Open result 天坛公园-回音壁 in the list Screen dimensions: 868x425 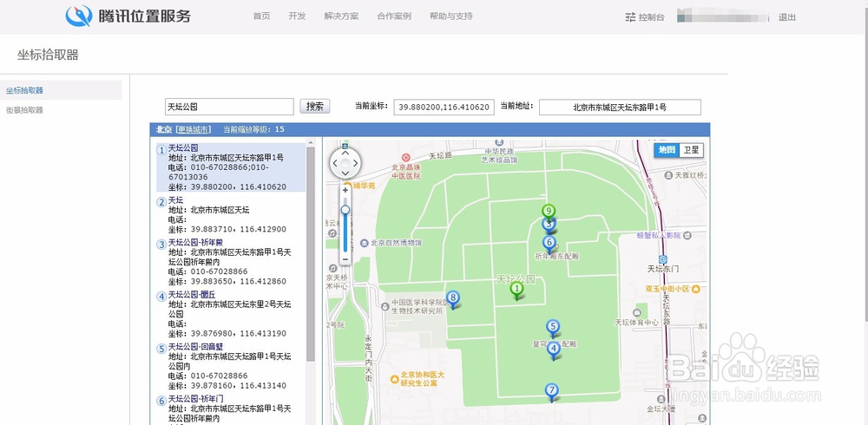tap(195, 346)
